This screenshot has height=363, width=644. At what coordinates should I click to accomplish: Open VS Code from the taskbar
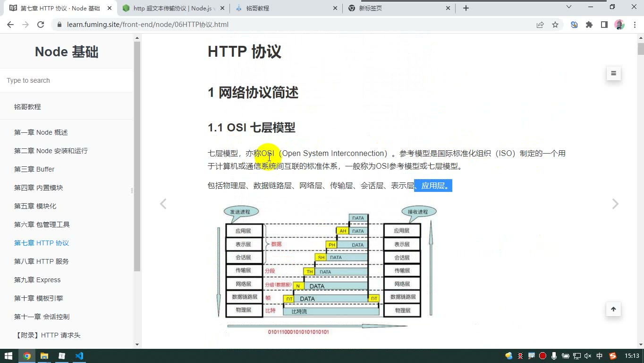coord(79,356)
